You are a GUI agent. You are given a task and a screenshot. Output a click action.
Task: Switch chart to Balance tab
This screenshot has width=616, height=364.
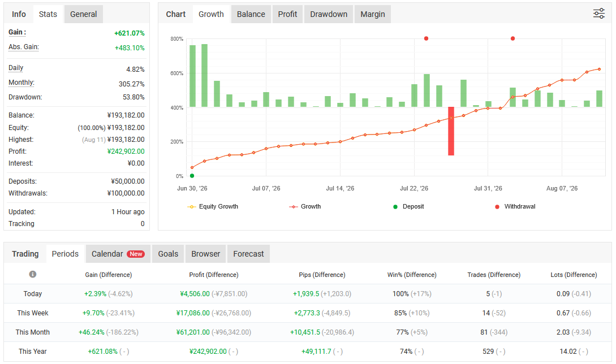click(x=251, y=14)
